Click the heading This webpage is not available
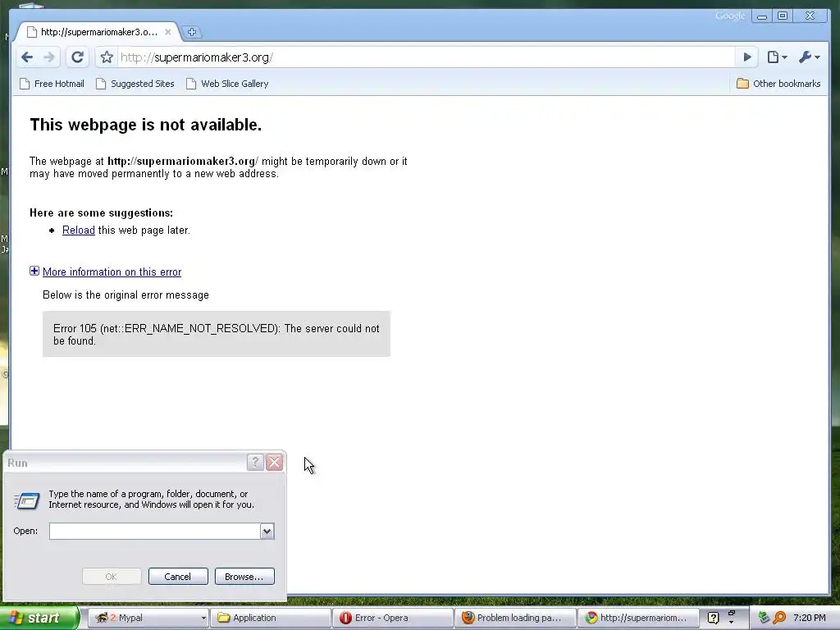Image resolution: width=840 pixels, height=630 pixels. (146, 125)
